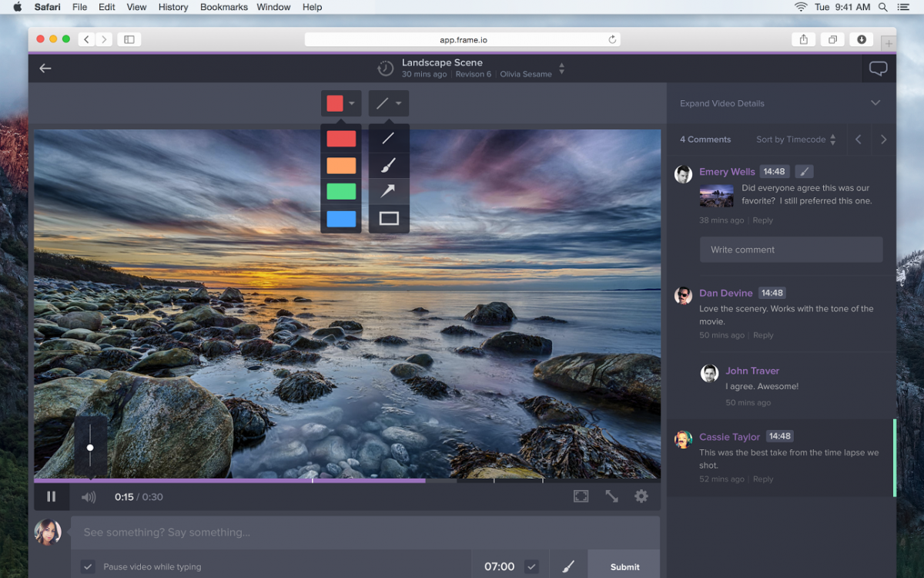Select the arrow drawing tool
The image size is (924, 578).
pyautogui.click(x=389, y=191)
